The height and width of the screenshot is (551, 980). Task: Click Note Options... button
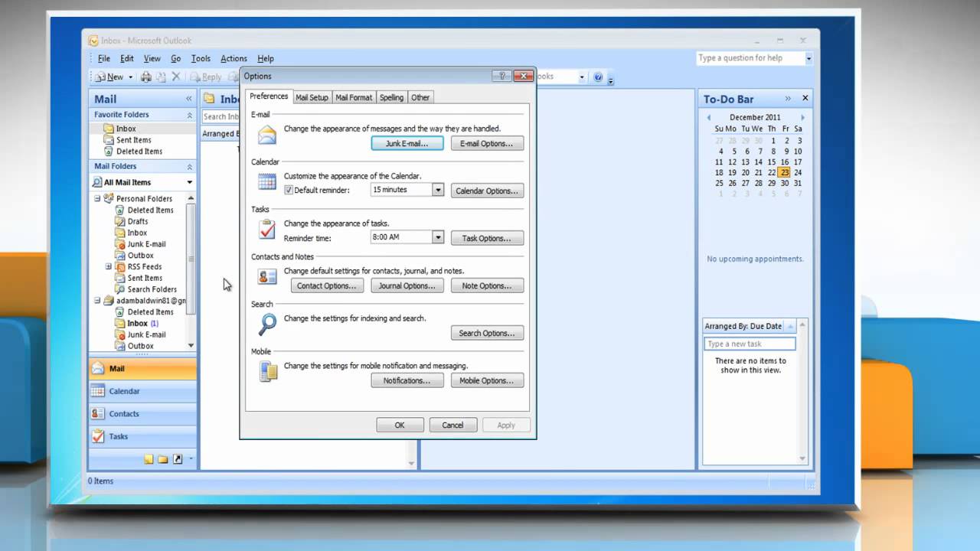487,285
